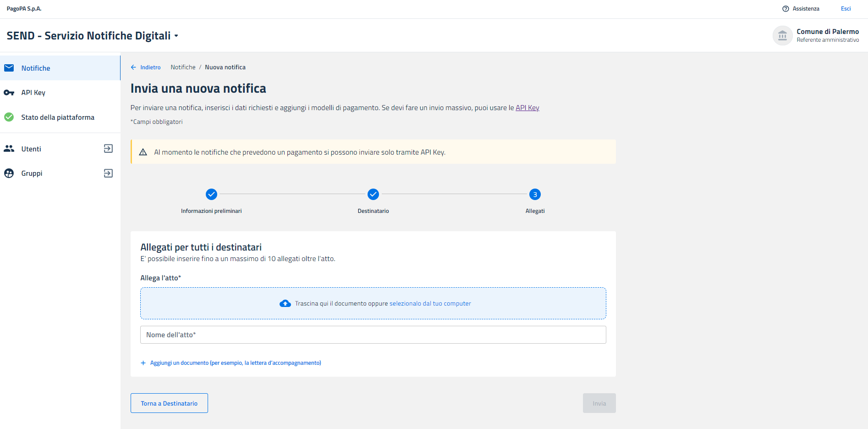Click the Comune di Palermo institution icon
Image resolution: width=868 pixels, height=429 pixels.
click(782, 35)
